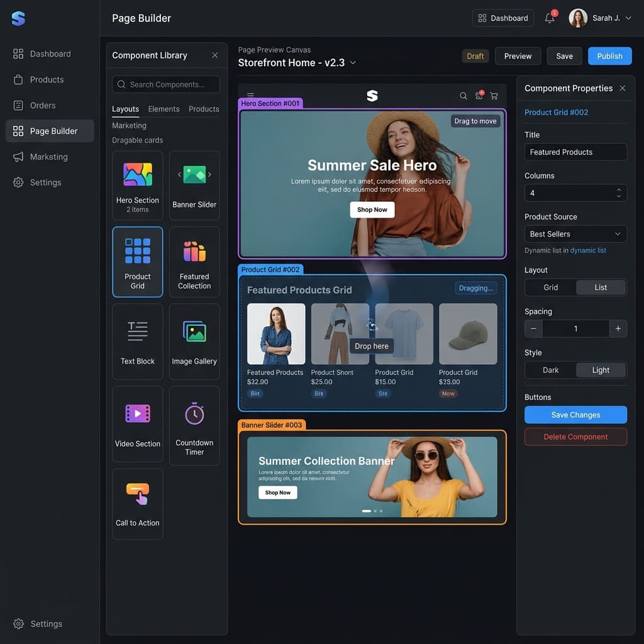The width and height of the screenshot is (644, 644).
Task: Select the Featured Products $32.90 thumbnail
Action: pos(276,334)
